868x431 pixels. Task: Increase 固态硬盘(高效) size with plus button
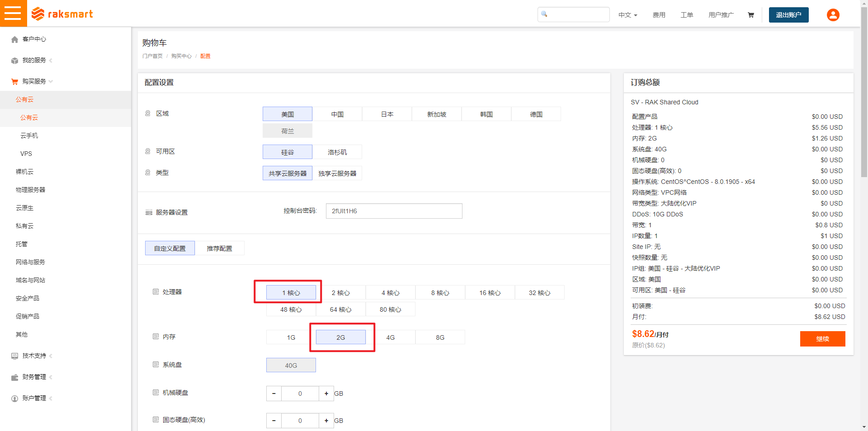point(326,421)
